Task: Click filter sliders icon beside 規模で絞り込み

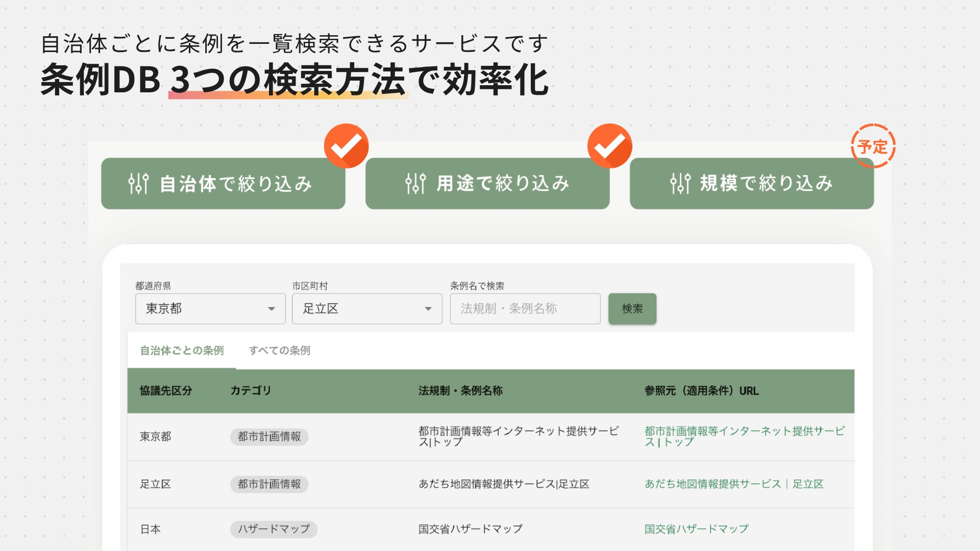Action: [x=680, y=184]
